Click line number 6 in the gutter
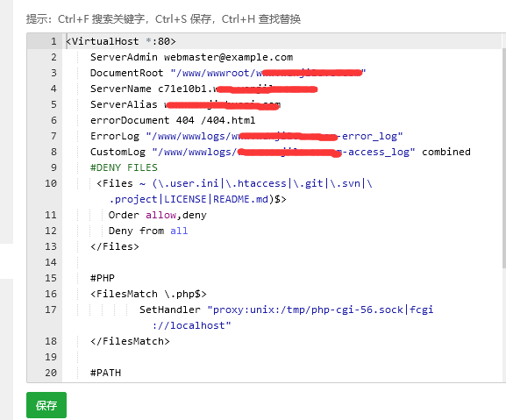 coord(53,120)
